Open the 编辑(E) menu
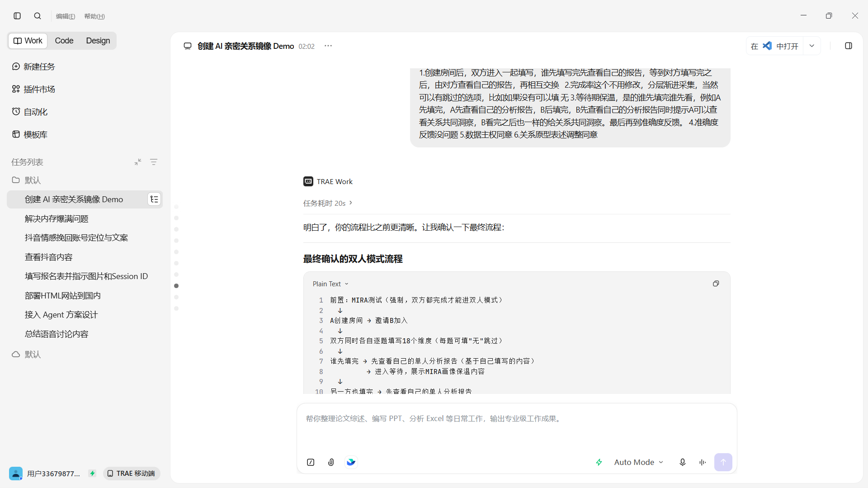Viewport: 868px width, 488px height. pos(66,16)
